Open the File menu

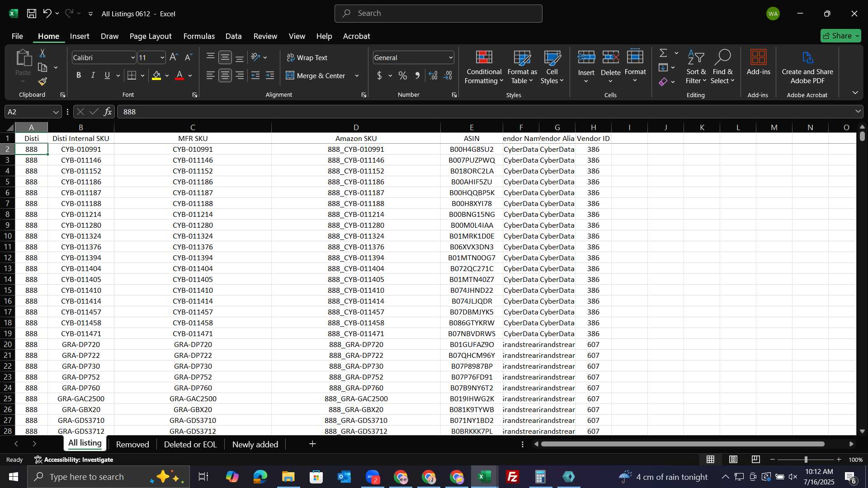point(17,36)
